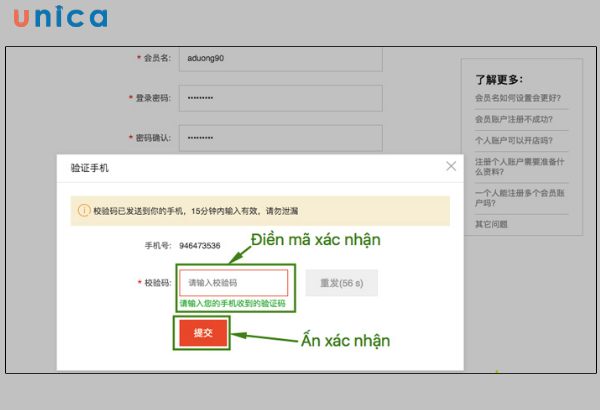Viewport: 600px width, 410px height.
Task: Close the 验证手机 dialog with the X
Action: [451, 166]
